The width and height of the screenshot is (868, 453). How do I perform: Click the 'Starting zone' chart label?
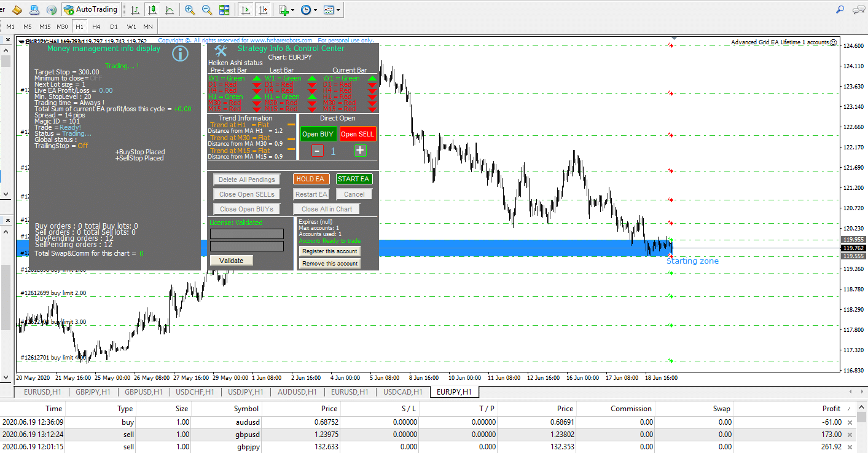point(692,261)
